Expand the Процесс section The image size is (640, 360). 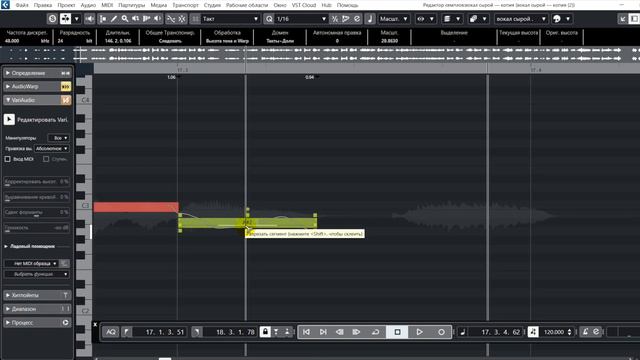[x=8, y=322]
